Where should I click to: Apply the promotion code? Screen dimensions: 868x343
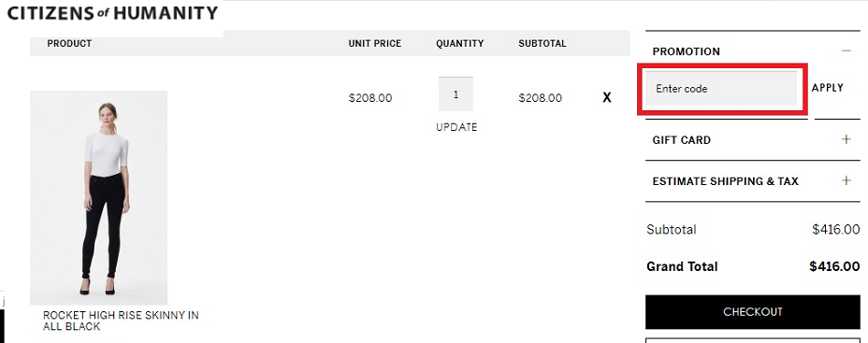[827, 88]
